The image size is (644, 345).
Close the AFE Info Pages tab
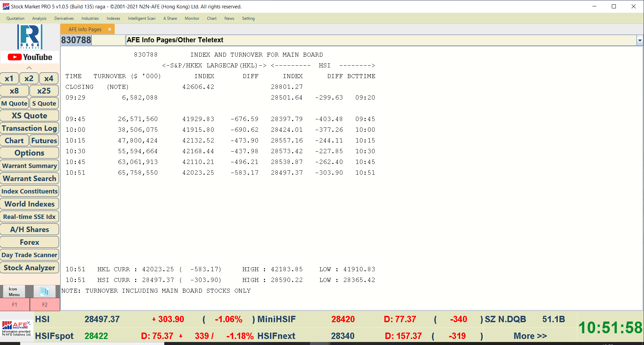[x=109, y=30]
